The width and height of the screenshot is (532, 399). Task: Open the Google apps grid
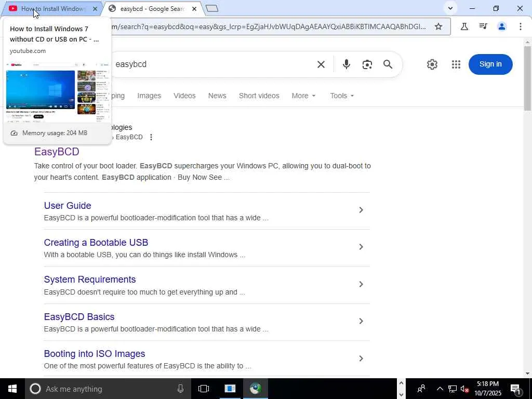456,64
